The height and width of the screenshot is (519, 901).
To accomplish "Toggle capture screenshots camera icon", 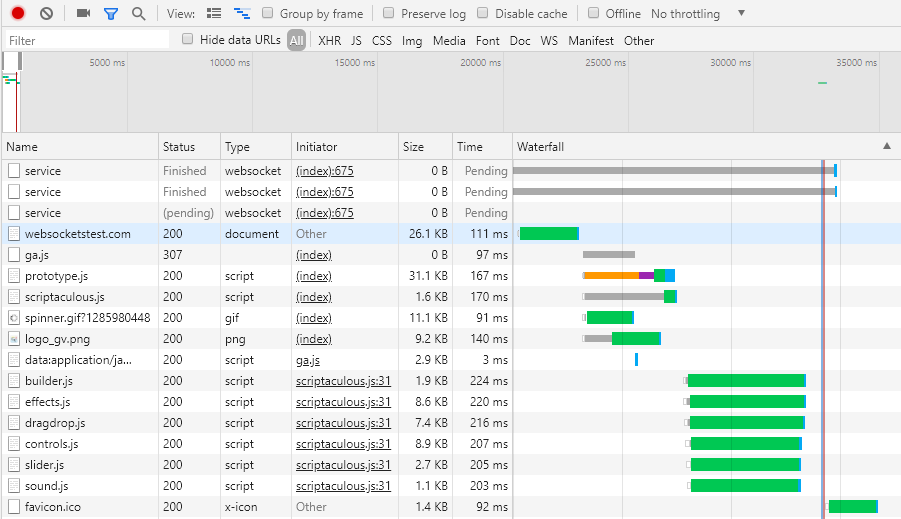I will pos(83,13).
